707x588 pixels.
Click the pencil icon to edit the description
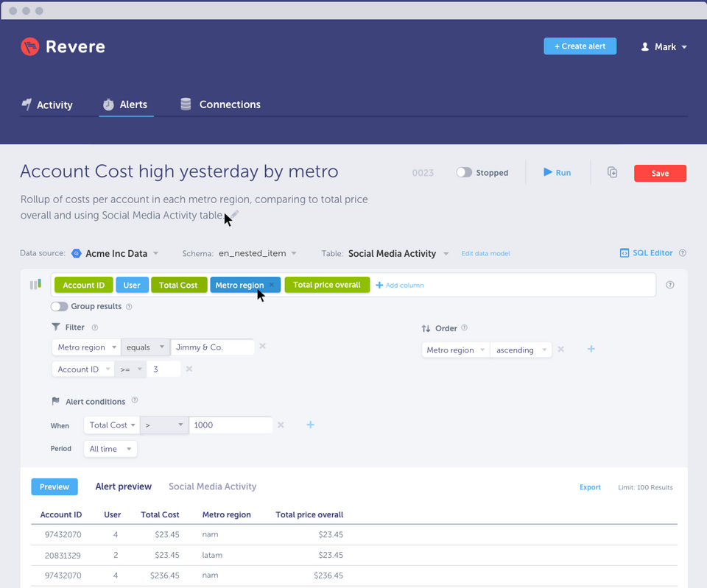click(x=234, y=214)
